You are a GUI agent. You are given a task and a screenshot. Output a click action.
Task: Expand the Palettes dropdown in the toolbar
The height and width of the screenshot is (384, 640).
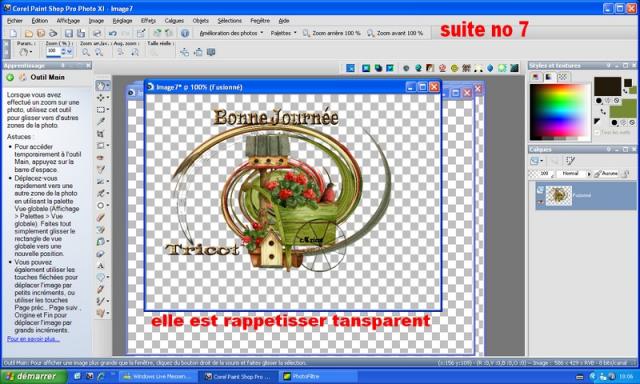pyautogui.click(x=283, y=33)
